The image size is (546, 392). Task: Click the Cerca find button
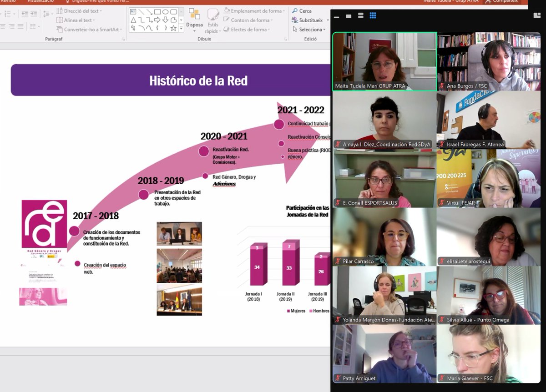(302, 11)
